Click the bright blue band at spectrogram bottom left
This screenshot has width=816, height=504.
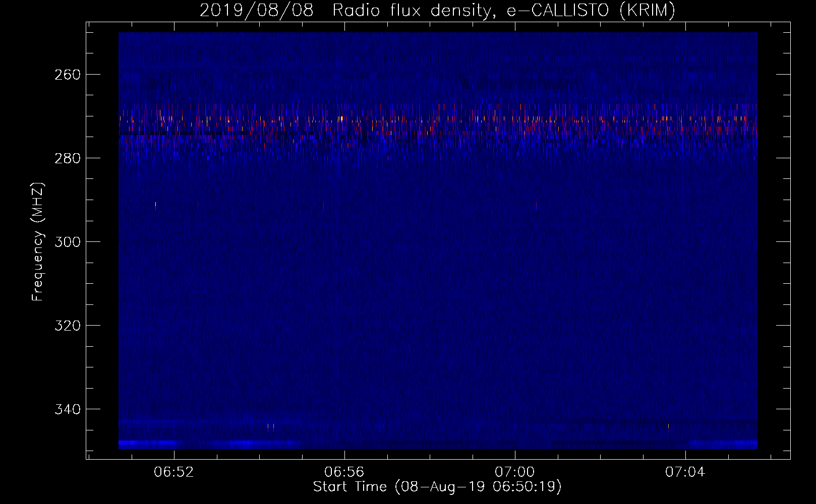pos(209,444)
